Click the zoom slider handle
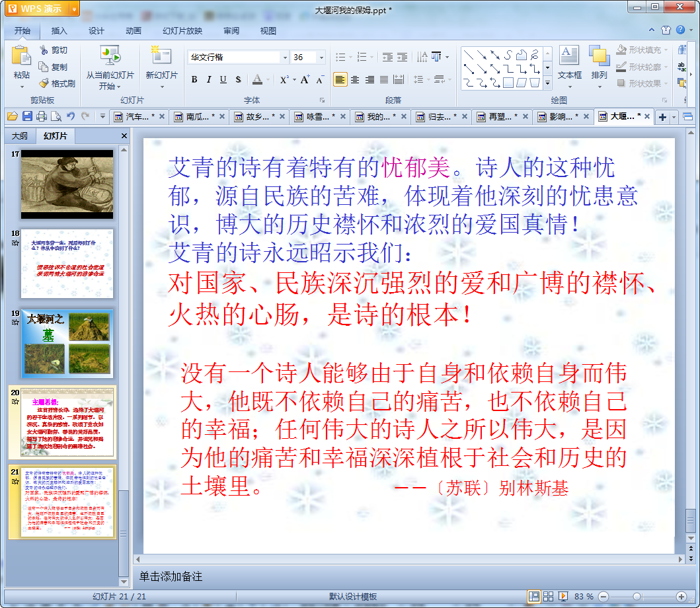 (637, 596)
